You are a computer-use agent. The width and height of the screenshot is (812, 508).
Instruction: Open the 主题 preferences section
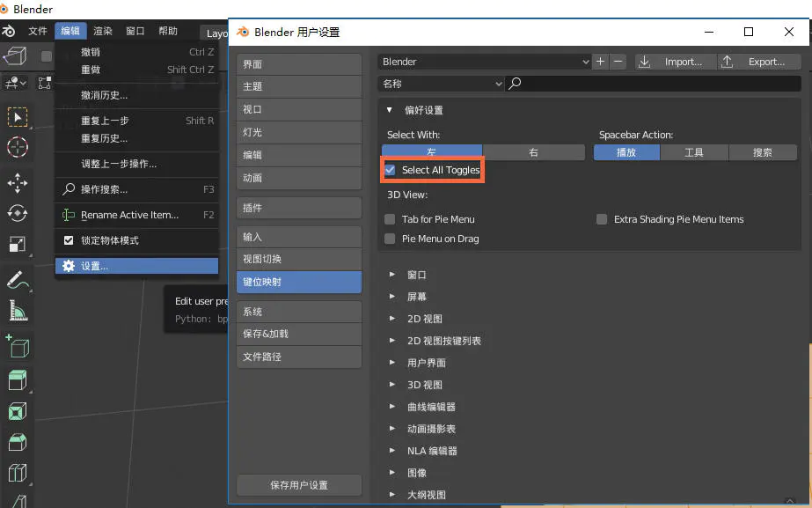tap(299, 86)
